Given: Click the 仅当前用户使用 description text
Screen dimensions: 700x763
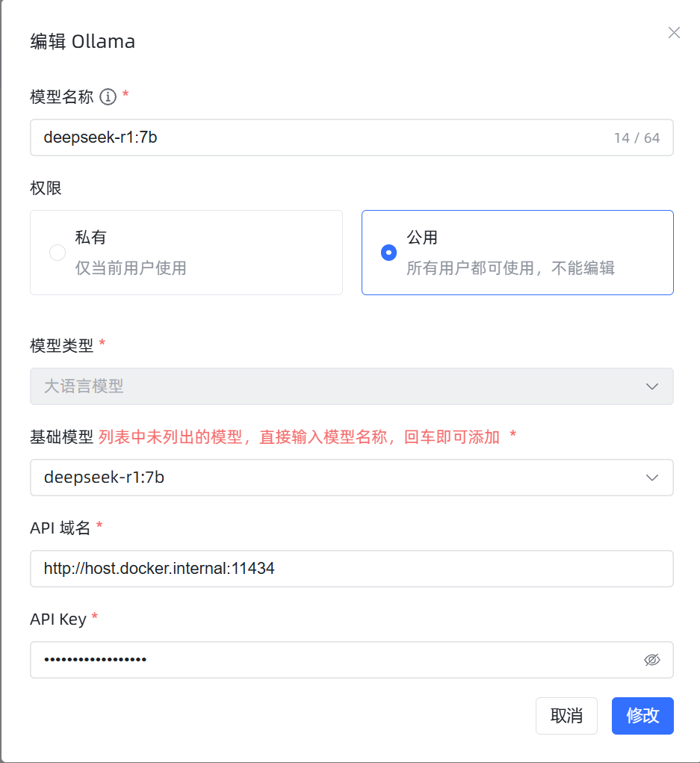Looking at the screenshot, I should coord(131,268).
